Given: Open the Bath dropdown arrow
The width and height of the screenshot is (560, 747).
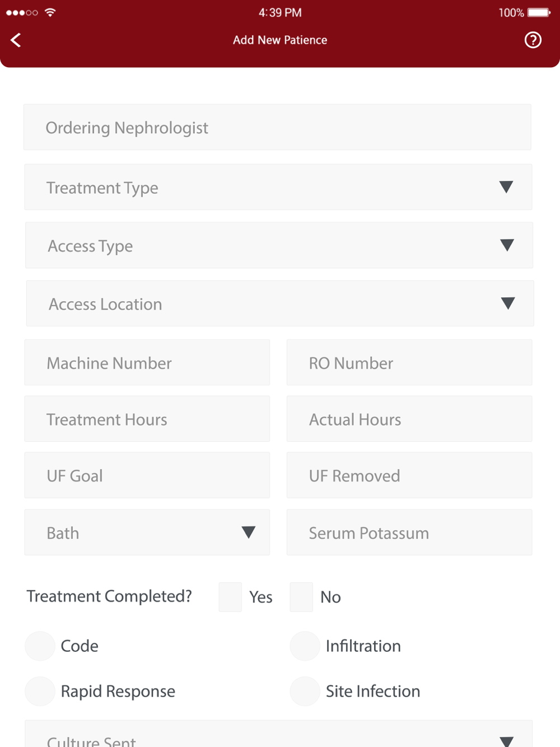Looking at the screenshot, I should click(x=248, y=532).
